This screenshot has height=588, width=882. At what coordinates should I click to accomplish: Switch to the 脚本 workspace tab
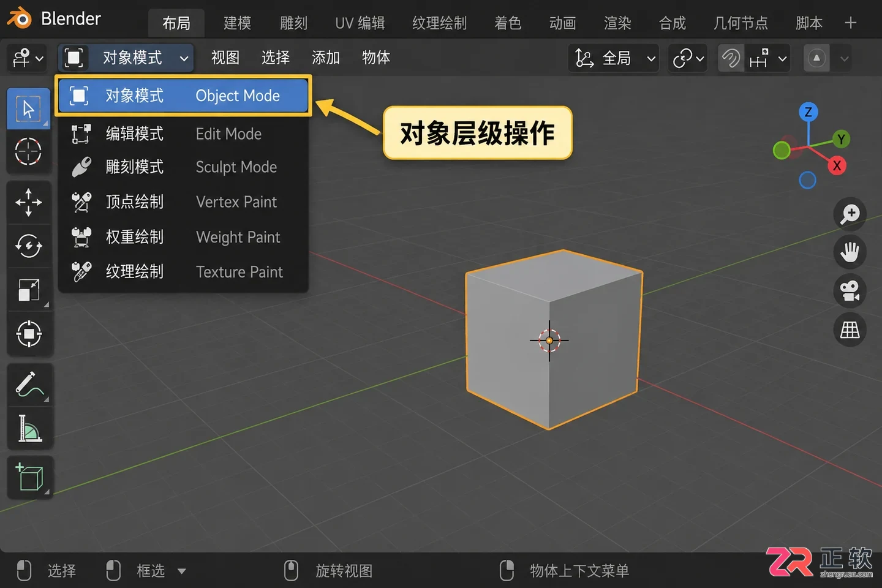pos(809,23)
